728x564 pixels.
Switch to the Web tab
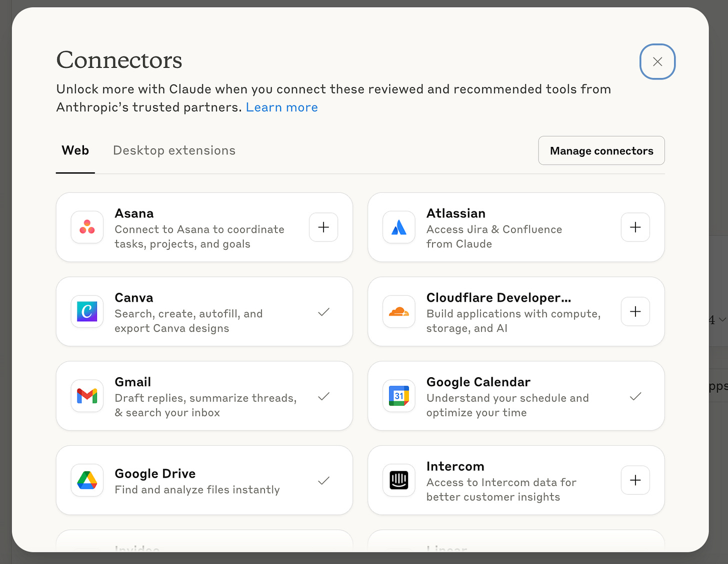[75, 150]
